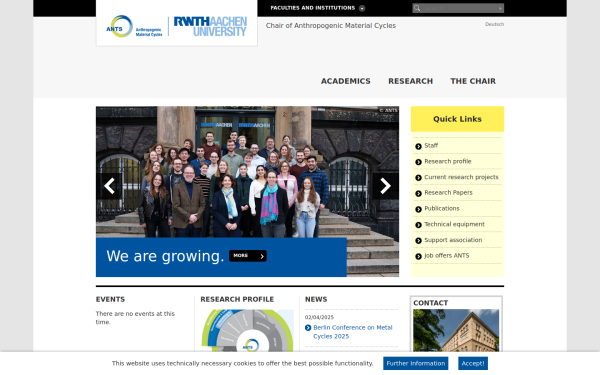Image resolution: width=600 pixels, height=375 pixels.
Task: Click arrow bullet next to Technical equipment
Action: 418,225
